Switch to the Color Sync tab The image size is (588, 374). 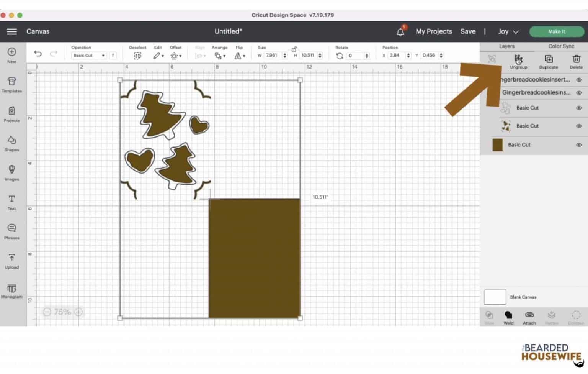561,46
